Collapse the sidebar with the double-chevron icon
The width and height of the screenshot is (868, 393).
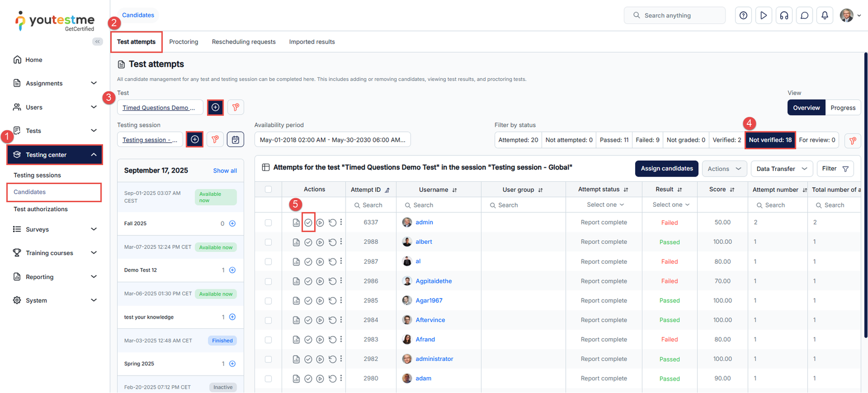[x=98, y=41]
